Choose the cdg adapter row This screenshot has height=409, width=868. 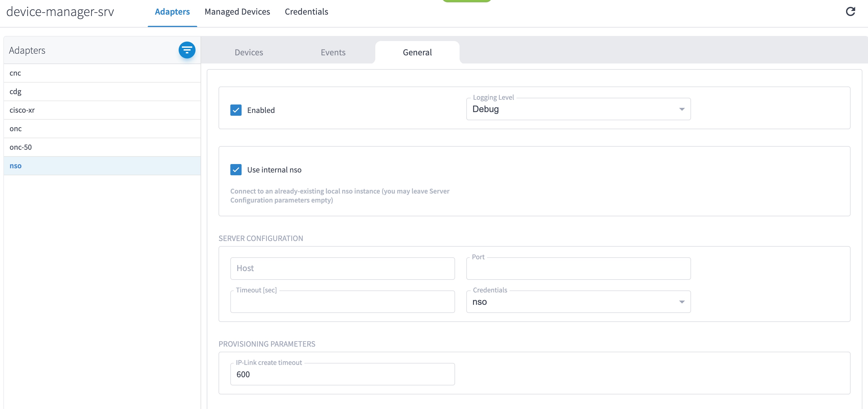click(x=102, y=92)
